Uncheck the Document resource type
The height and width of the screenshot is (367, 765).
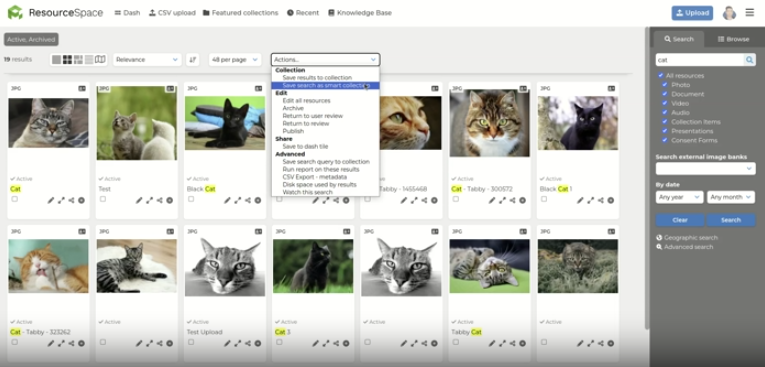pos(664,94)
